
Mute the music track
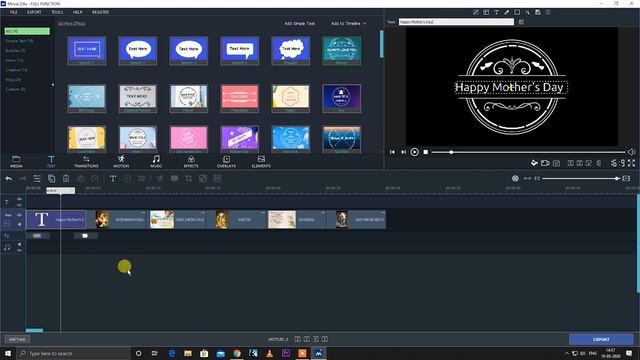(19, 245)
